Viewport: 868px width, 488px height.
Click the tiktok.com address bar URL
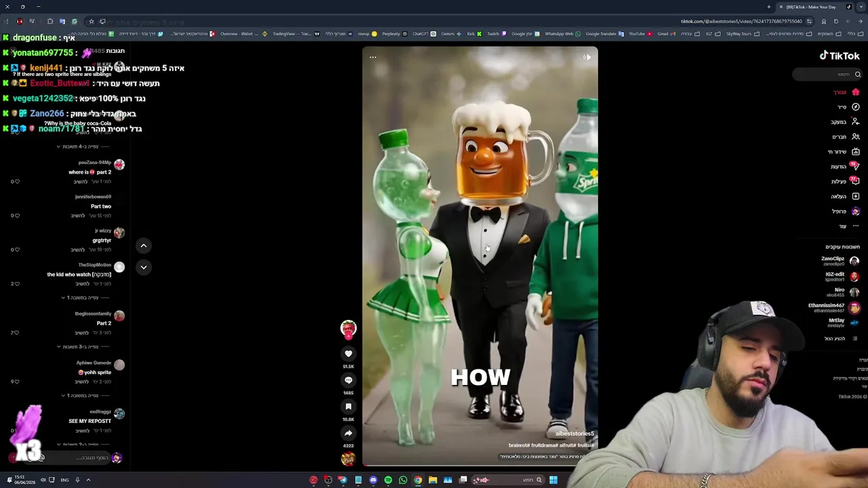(741, 21)
